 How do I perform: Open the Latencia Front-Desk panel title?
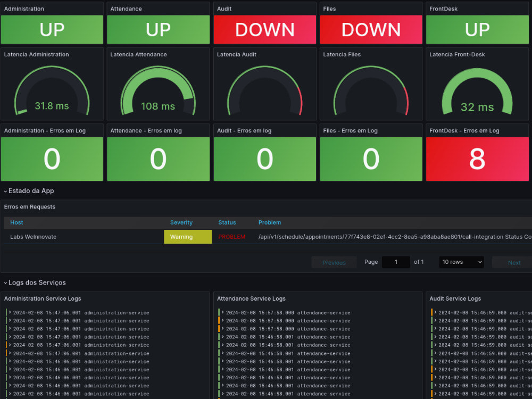(x=457, y=54)
